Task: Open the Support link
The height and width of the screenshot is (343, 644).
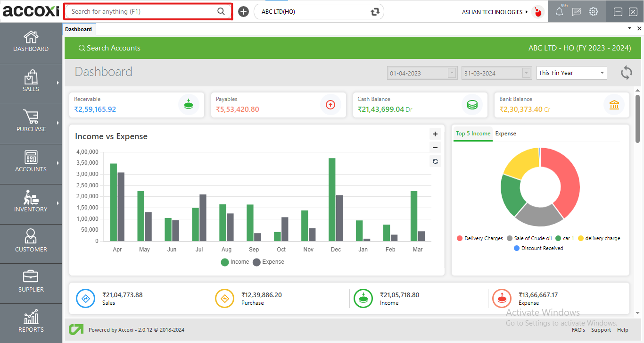Action: pos(601,330)
